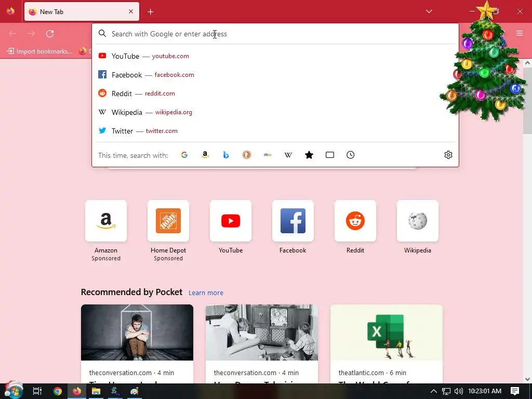Image resolution: width=532 pixels, height=399 pixels.
Task: Open Pocket story with man sitting in house outline
Action: pyautogui.click(x=137, y=344)
